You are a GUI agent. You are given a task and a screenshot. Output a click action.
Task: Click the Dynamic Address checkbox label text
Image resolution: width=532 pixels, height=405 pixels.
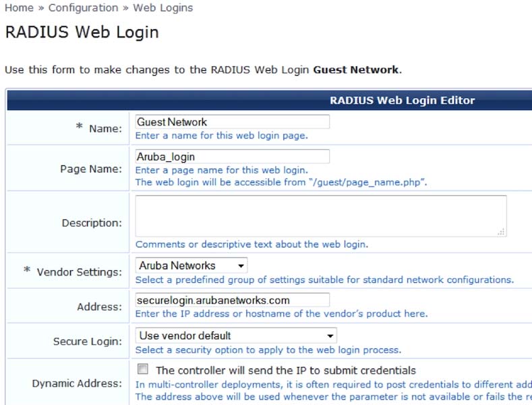tap(286, 371)
